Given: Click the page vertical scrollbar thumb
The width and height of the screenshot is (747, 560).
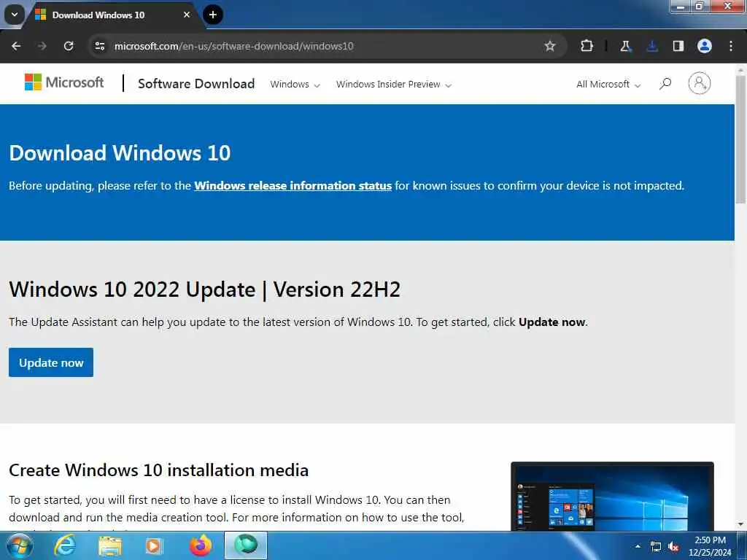Looking at the screenshot, I should point(740,138).
